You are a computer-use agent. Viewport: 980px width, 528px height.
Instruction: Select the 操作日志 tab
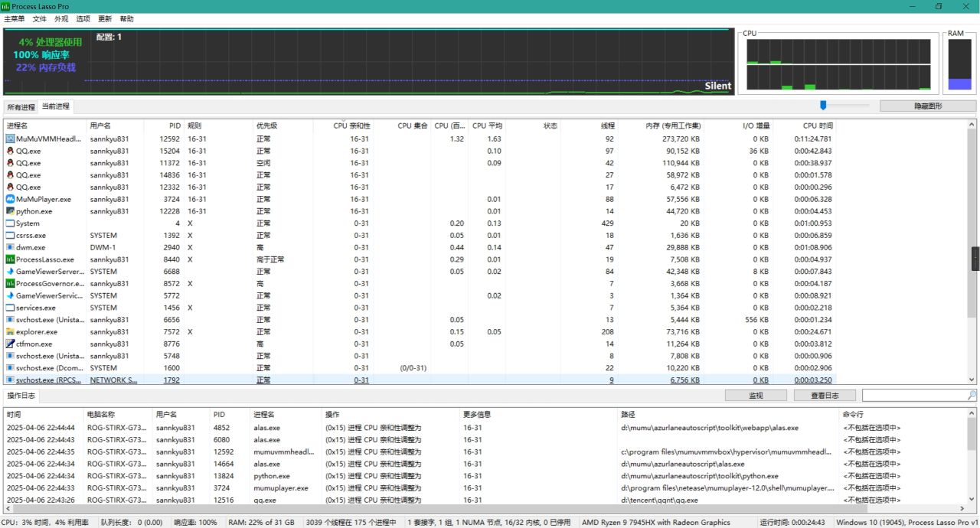pyautogui.click(x=21, y=396)
